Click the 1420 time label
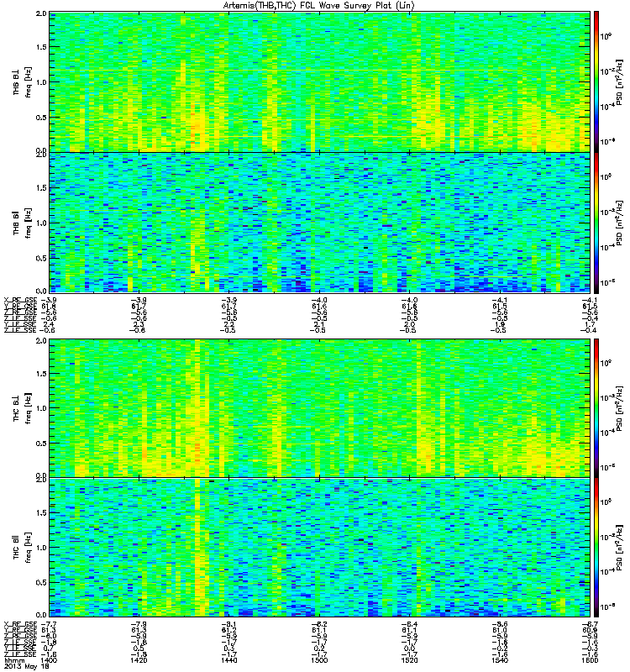 [139, 660]
